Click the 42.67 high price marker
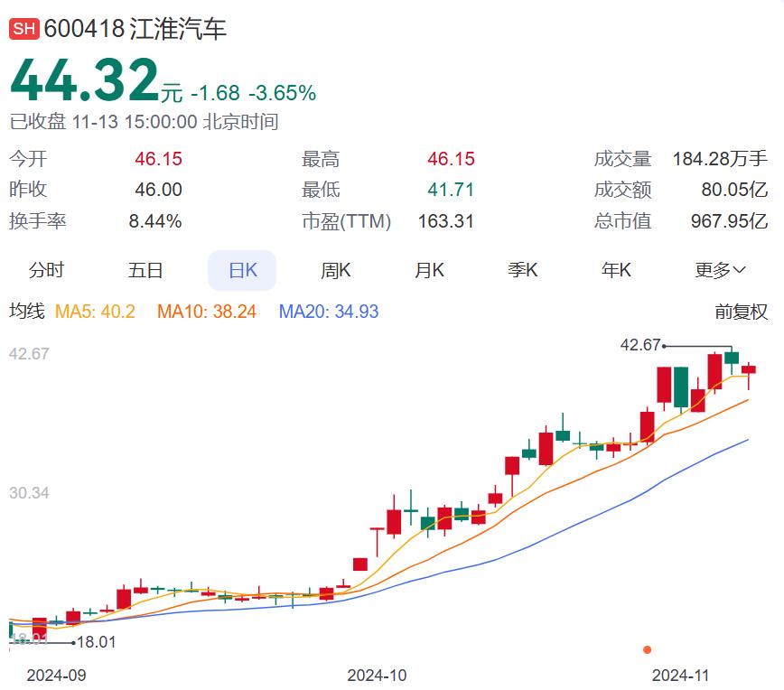Image resolution: width=784 pixels, height=690 pixels. [640, 344]
